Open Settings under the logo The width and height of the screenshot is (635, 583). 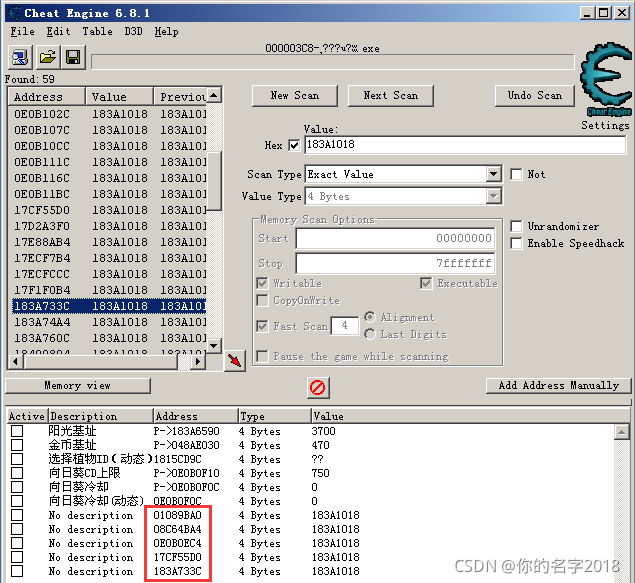tap(605, 125)
